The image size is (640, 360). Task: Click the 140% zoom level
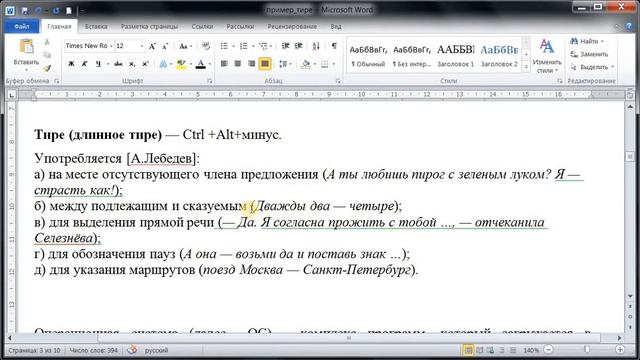click(531, 350)
